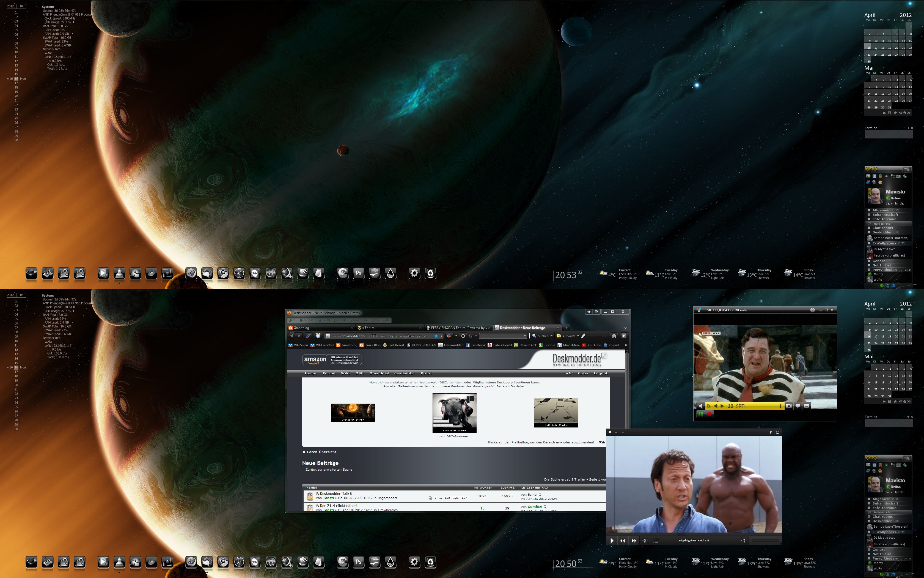This screenshot has width=924, height=578.
Task: Start recording with TVCenter red record button
Action: coord(710,414)
